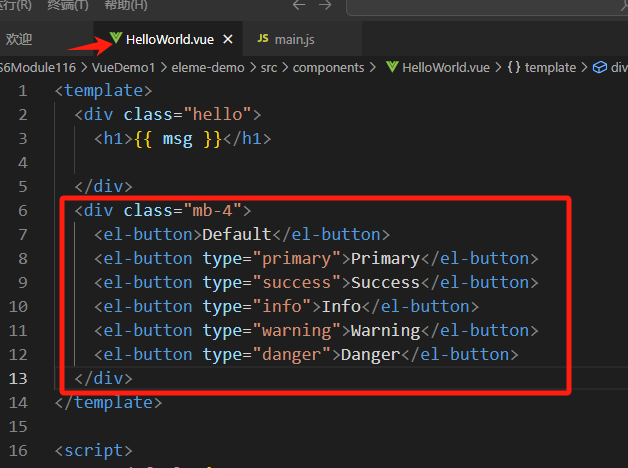Select VueDemo1 in the breadcrumb
The height and width of the screenshot is (468, 628).
click(122, 67)
